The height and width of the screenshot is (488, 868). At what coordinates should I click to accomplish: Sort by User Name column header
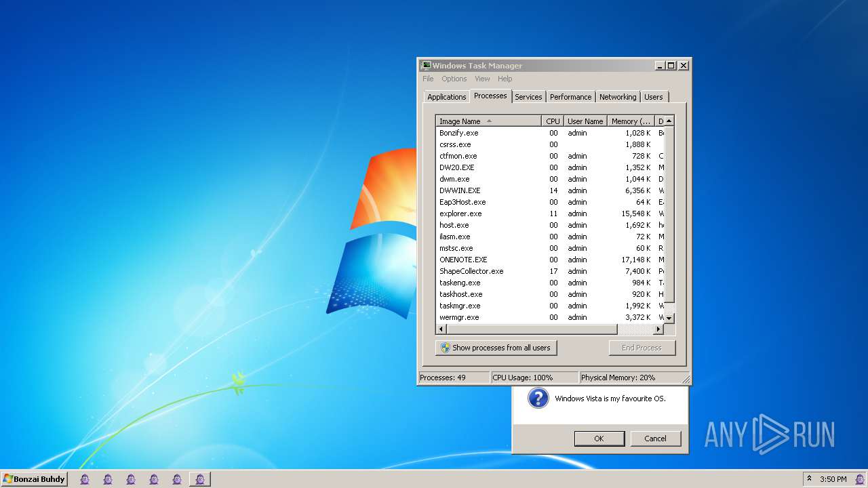(585, 121)
